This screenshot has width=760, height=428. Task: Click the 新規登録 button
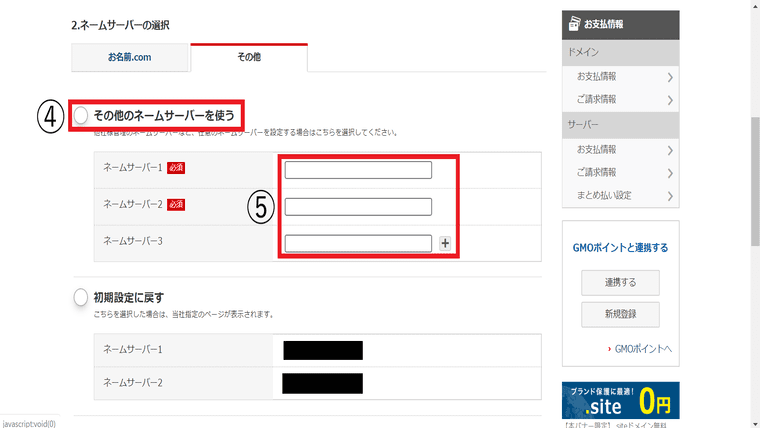pos(620,314)
